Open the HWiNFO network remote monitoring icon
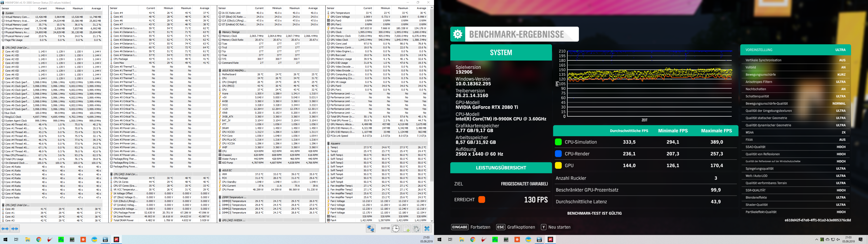 (371, 228)
